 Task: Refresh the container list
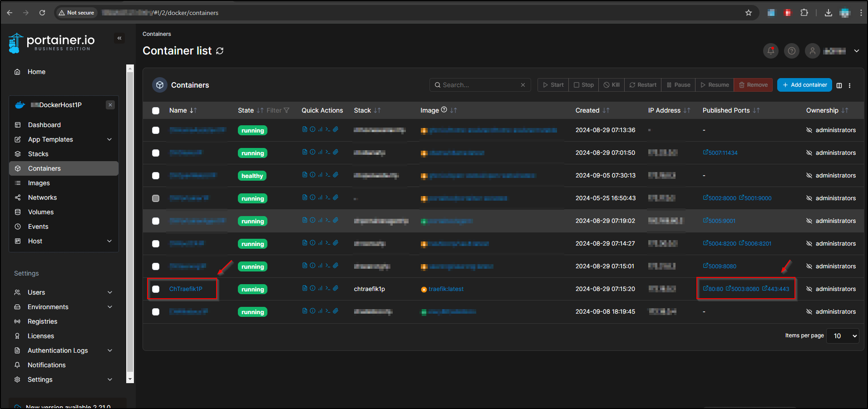220,51
